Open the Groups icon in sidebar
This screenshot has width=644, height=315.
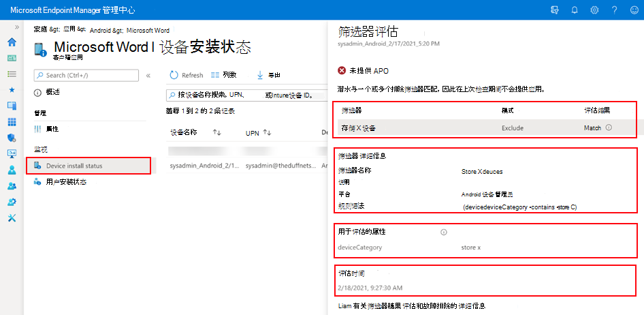pyautogui.click(x=12, y=186)
